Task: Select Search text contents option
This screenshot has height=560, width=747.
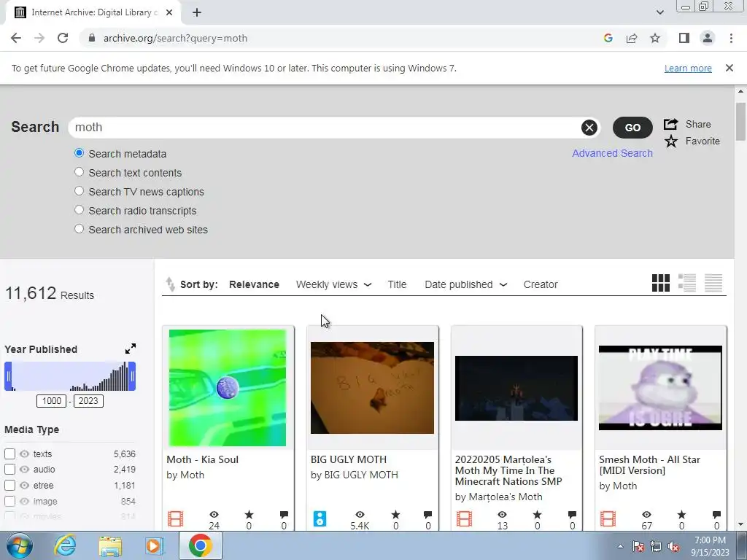Action: click(79, 172)
